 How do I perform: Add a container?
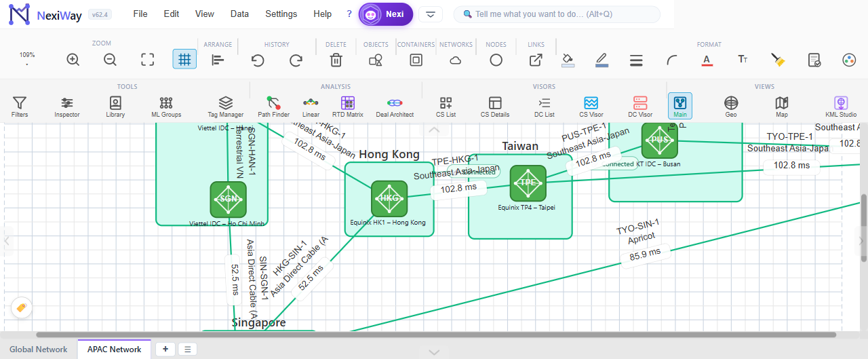tap(416, 60)
